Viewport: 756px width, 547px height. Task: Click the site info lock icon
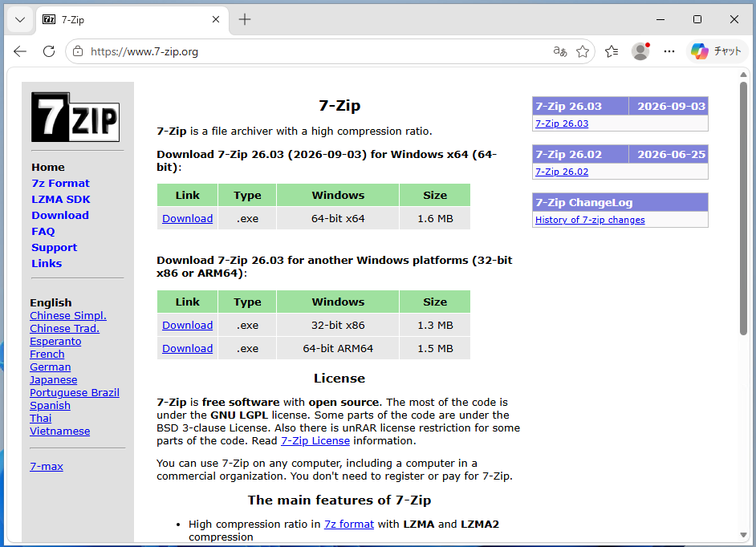[x=78, y=51]
